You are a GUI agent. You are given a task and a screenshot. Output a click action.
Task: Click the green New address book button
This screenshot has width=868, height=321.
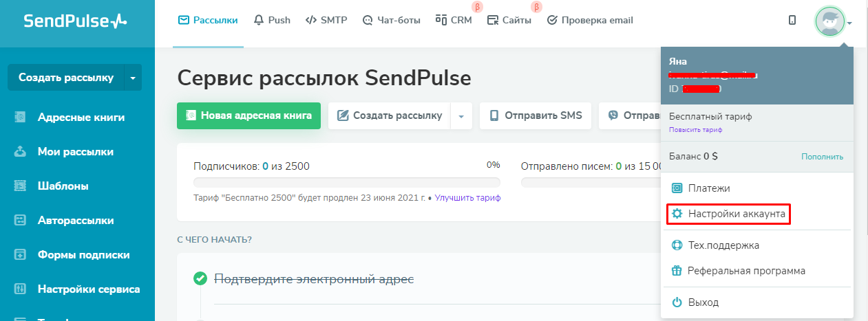(248, 115)
